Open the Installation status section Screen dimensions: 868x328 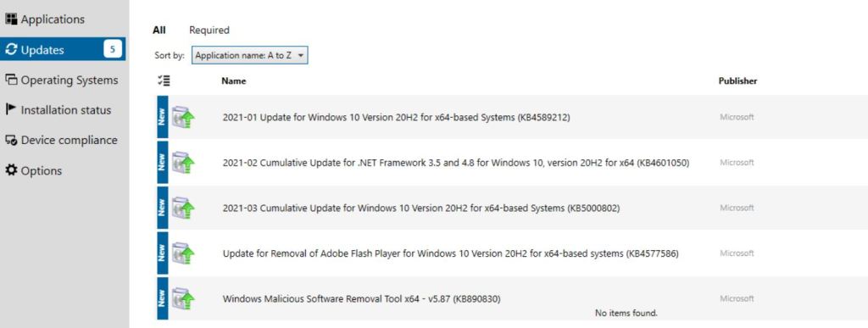coord(66,110)
